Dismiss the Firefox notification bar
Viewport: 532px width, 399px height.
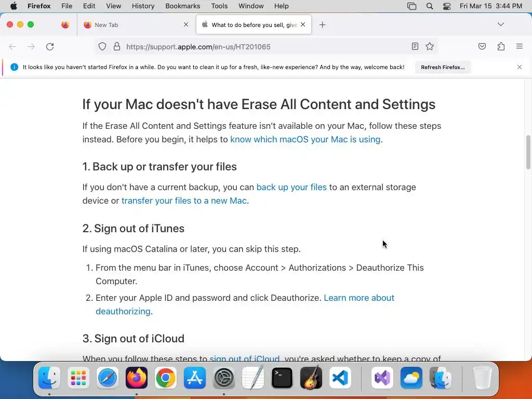519,67
